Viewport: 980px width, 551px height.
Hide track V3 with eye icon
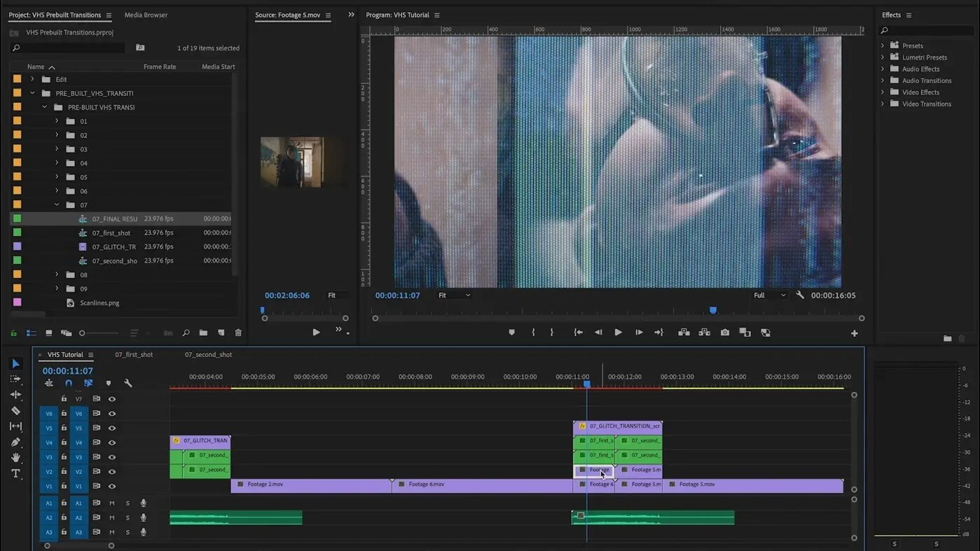point(112,457)
